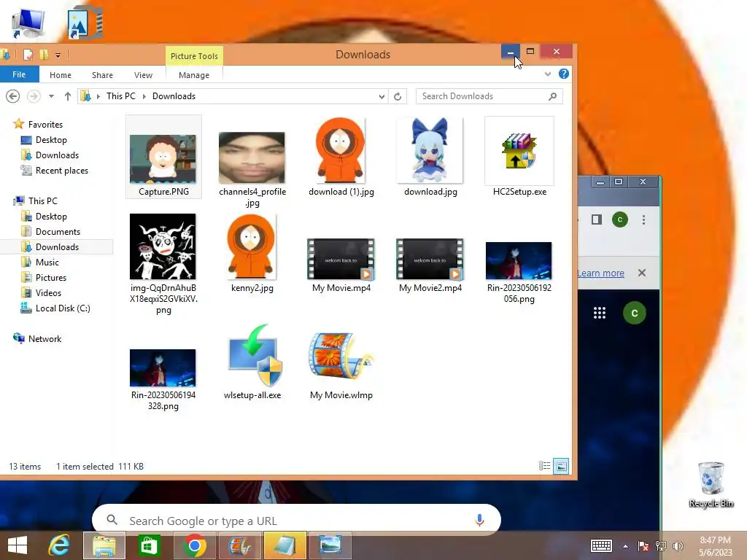The height and width of the screenshot is (560, 747).
Task: Open Videos under This PC
Action: (x=48, y=293)
